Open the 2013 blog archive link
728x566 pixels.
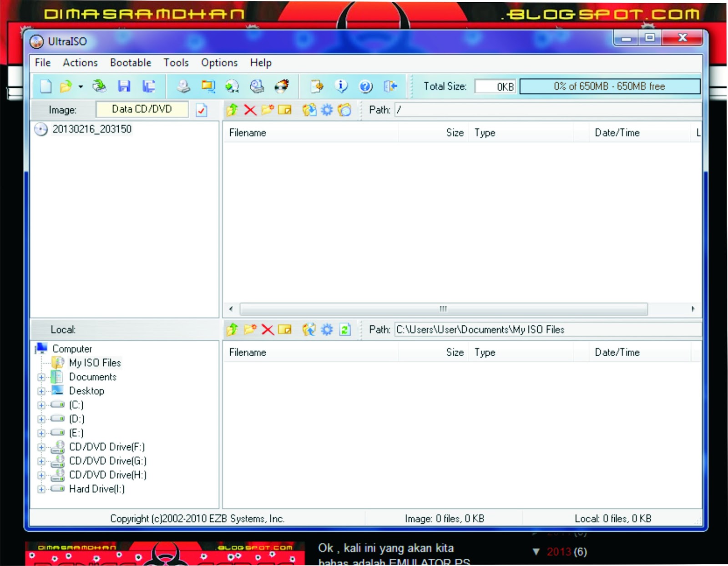click(560, 552)
